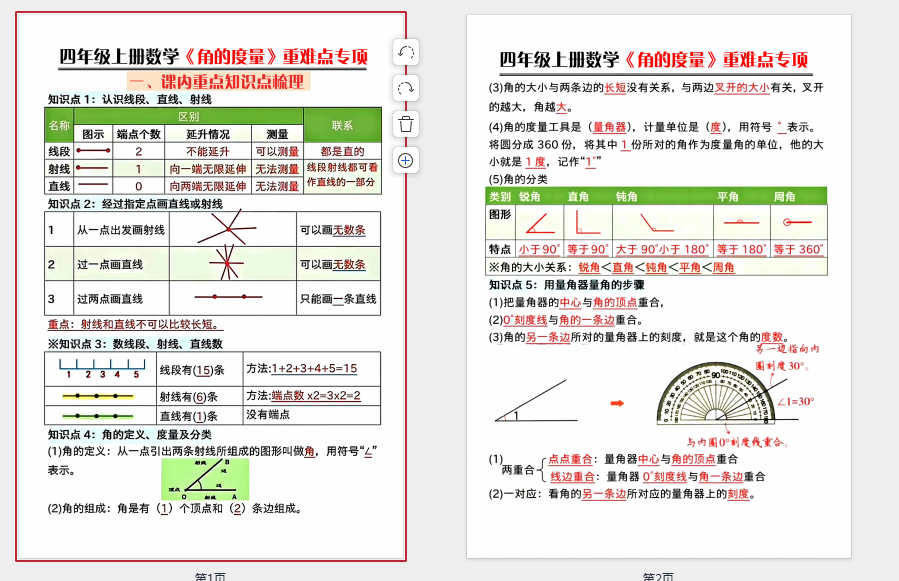899x581 pixels.
Task: Click the orange 课内重点知识点梳理 subheading
Action: coord(218,82)
